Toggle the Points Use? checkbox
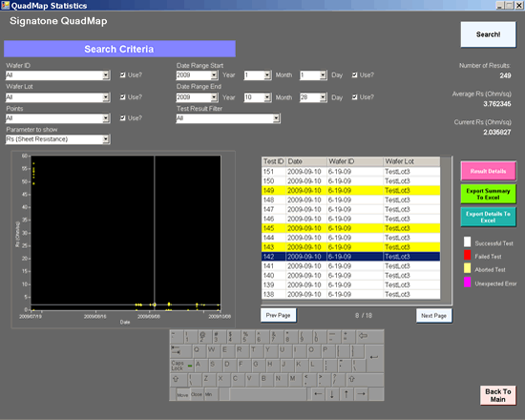 [x=123, y=118]
